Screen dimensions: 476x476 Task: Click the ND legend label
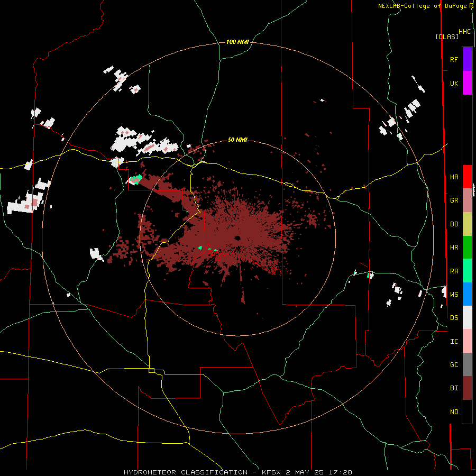(454, 411)
